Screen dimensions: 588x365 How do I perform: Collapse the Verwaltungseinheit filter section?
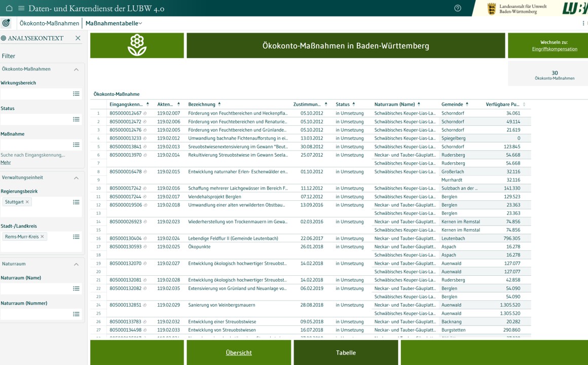coord(76,178)
